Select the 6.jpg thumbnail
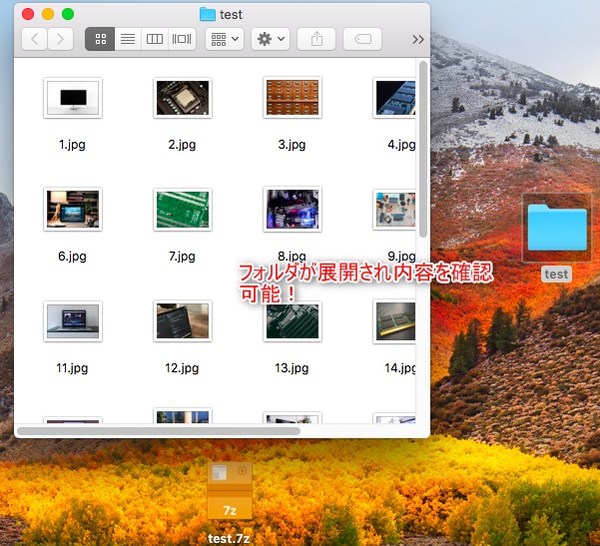The image size is (600, 546). tap(73, 209)
